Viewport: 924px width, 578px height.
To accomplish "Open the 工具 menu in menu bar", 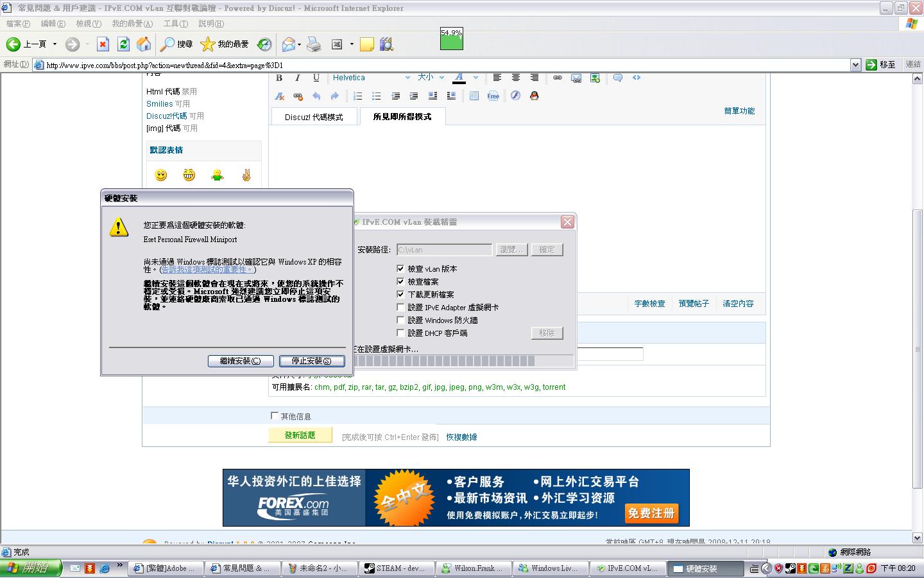I will [175, 24].
